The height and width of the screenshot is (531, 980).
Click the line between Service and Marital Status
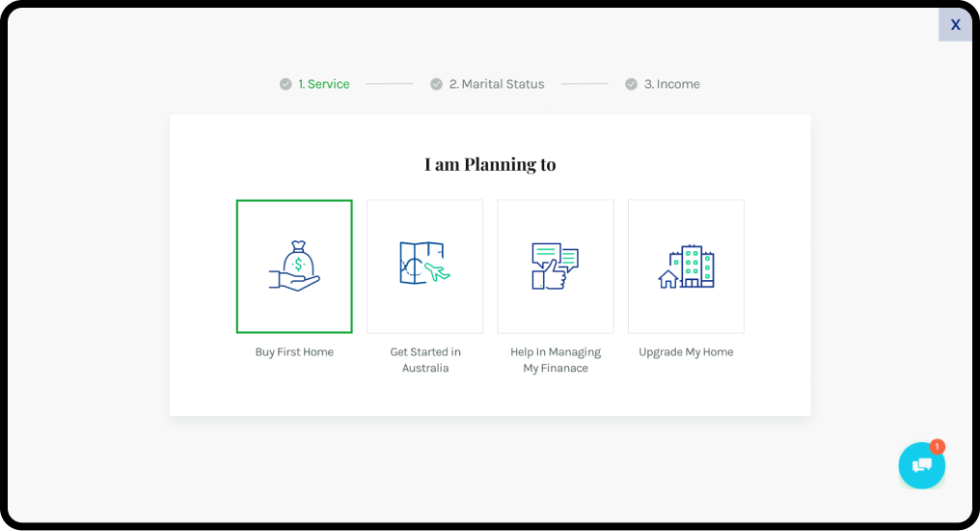tap(390, 84)
